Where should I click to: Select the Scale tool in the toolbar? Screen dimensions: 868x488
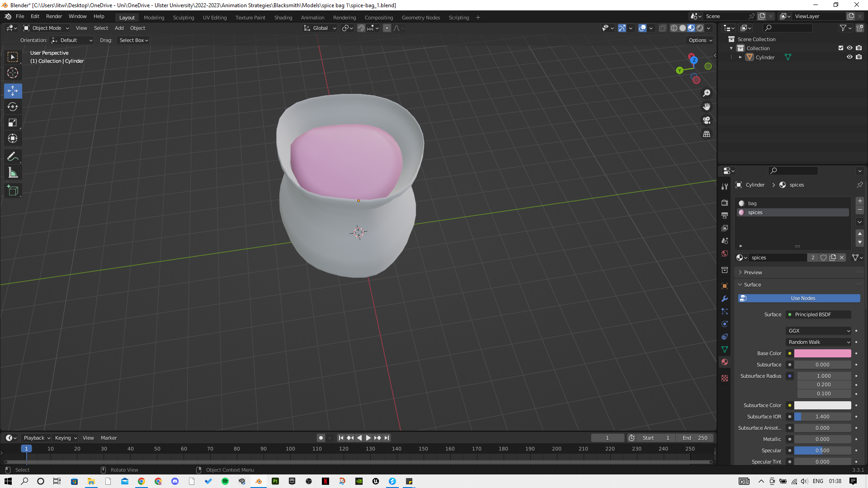[x=13, y=122]
